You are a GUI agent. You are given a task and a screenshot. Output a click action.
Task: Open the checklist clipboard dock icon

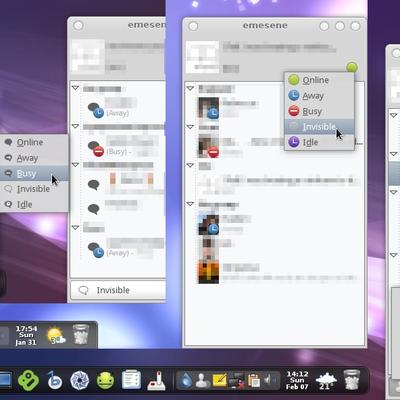(131, 379)
